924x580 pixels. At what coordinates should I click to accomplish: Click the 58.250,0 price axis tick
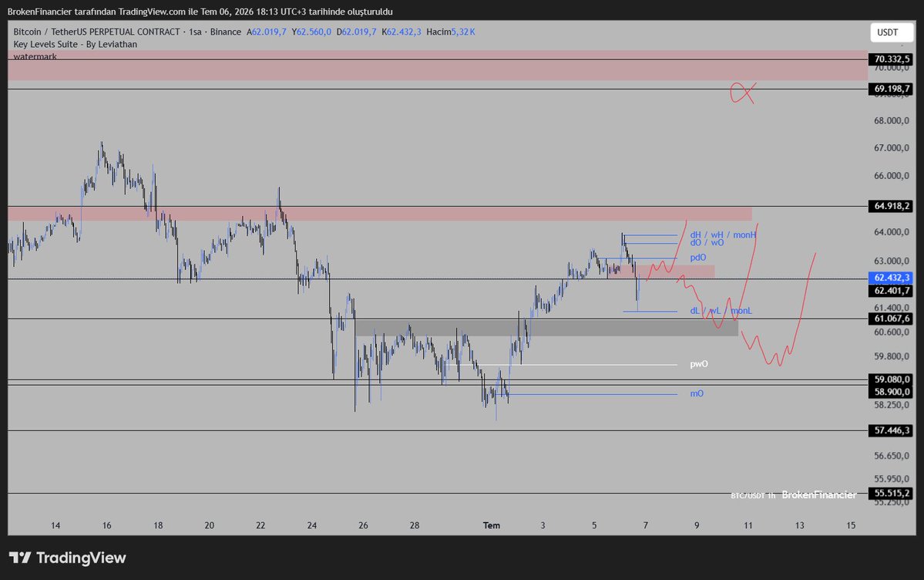892,405
